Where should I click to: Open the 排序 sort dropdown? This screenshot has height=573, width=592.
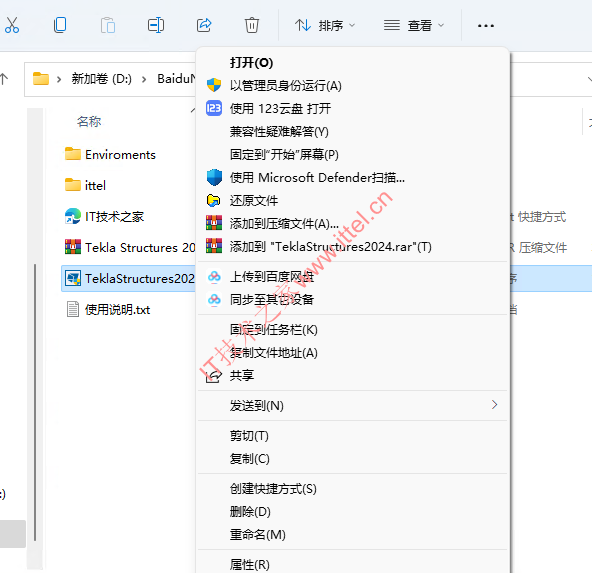coord(325,26)
